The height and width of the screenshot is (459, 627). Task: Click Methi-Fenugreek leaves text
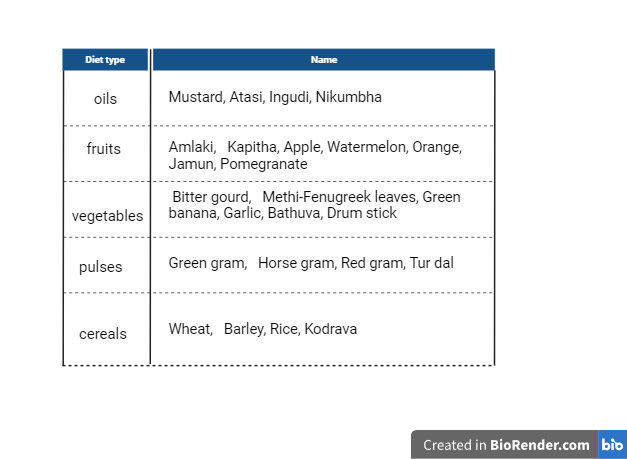point(339,197)
